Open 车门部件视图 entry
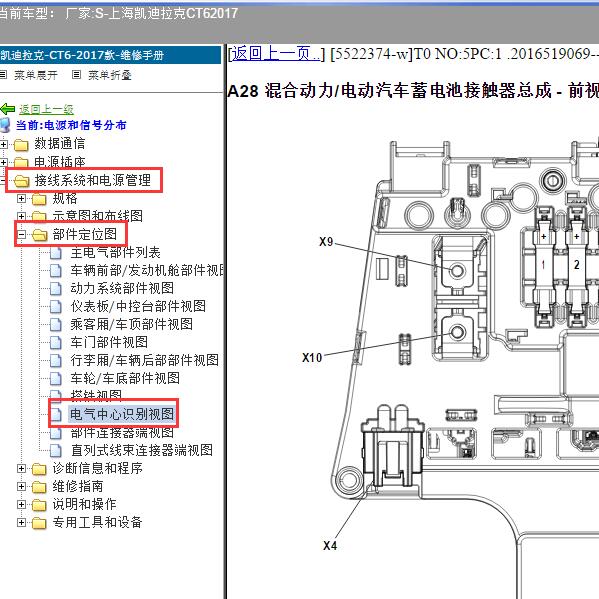The image size is (599, 599). pos(109,342)
